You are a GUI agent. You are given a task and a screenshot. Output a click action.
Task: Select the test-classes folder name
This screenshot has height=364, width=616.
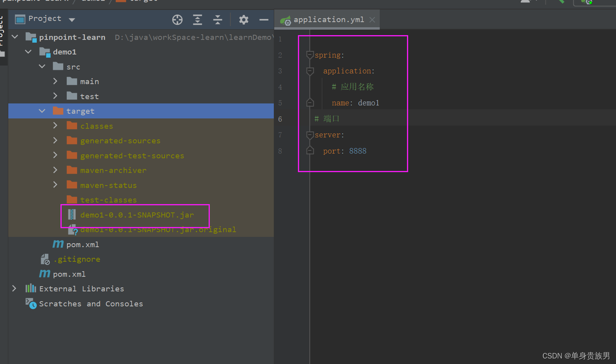(x=108, y=200)
